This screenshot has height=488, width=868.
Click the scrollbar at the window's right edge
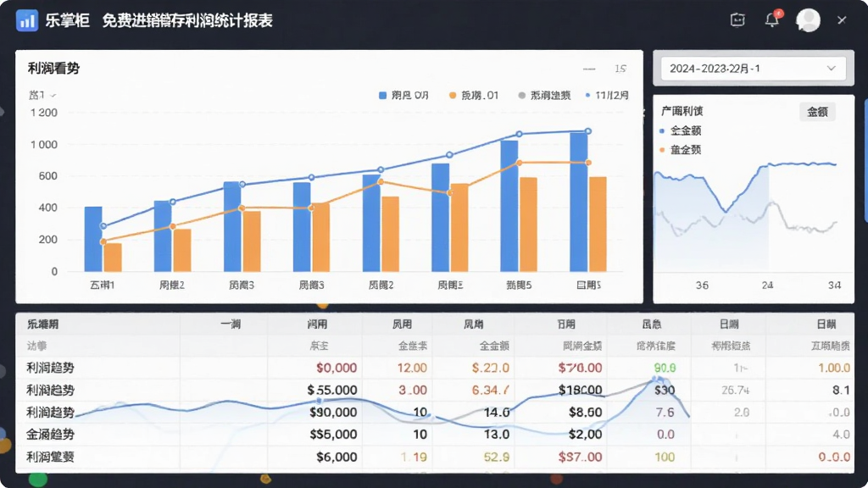(865, 160)
